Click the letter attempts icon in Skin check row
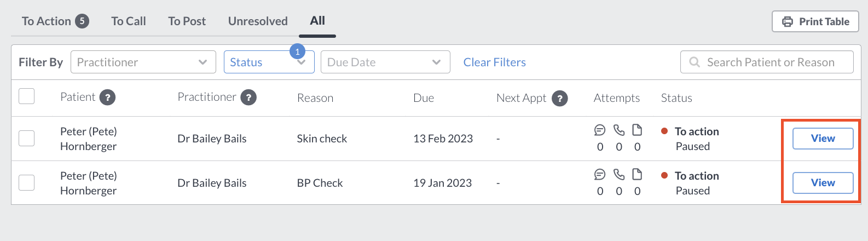The height and width of the screenshot is (241, 868). 637,130
